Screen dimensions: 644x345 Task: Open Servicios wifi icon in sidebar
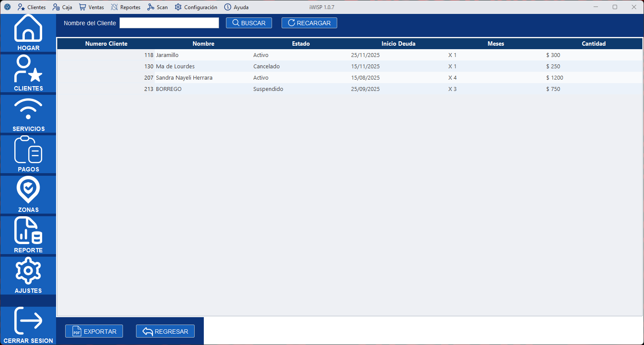[x=28, y=114]
